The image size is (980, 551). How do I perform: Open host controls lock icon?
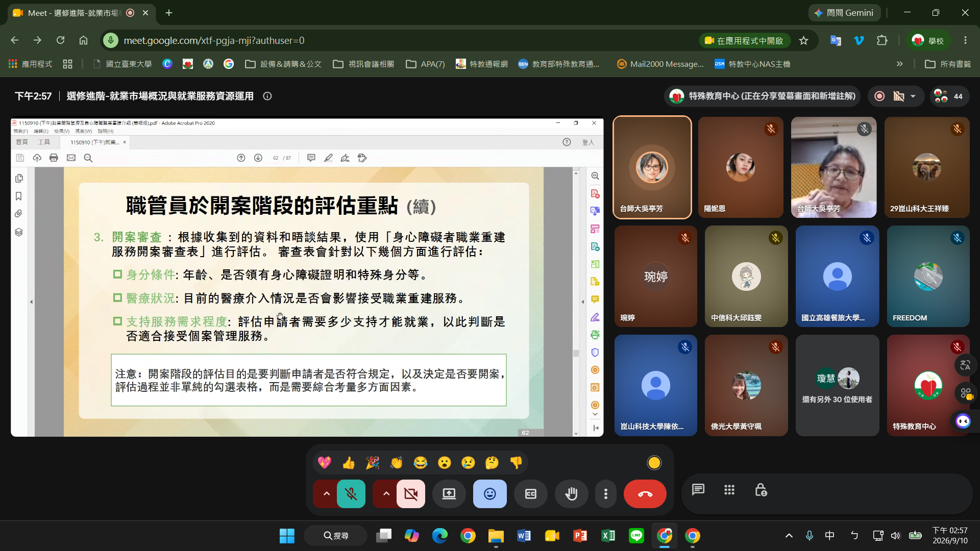[761, 490]
